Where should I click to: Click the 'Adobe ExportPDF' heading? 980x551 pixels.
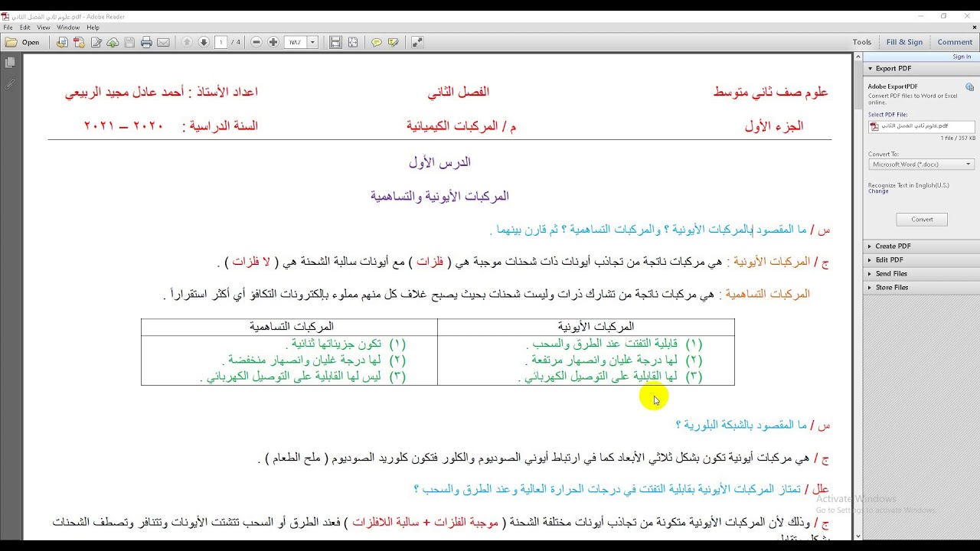point(893,86)
